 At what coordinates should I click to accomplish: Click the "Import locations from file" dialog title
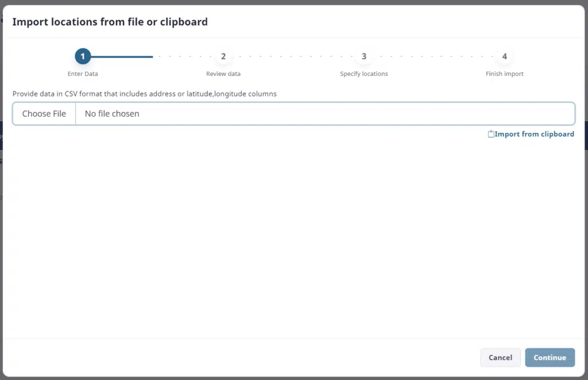pos(110,22)
